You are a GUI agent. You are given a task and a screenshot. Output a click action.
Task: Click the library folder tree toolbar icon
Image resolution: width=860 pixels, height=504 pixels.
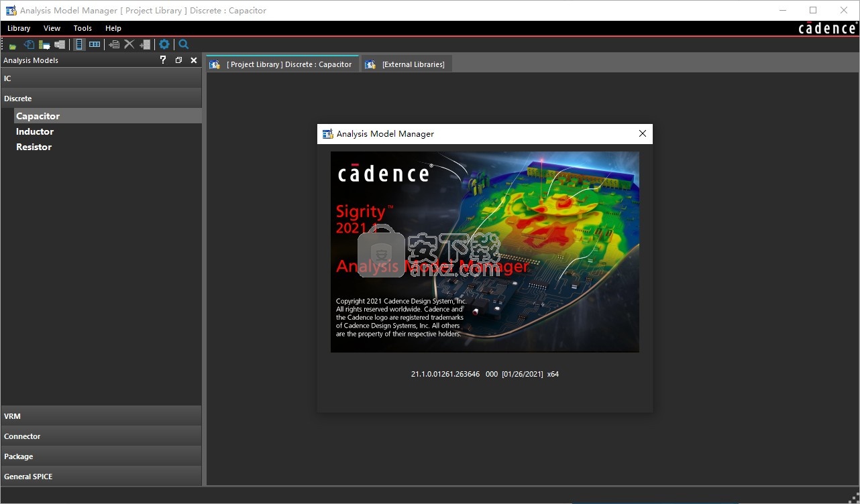(x=44, y=45)
